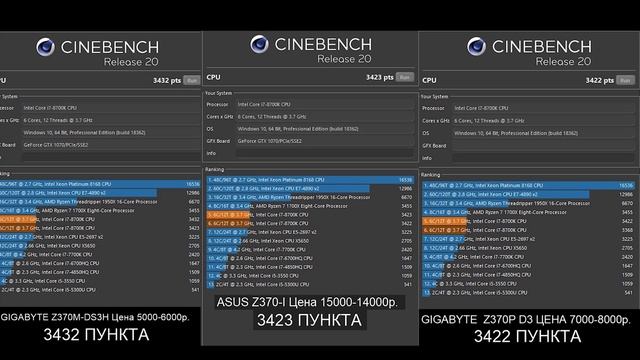Select the i7-8700K row scoring 3368
640x360 pixels.
[528, 230]
